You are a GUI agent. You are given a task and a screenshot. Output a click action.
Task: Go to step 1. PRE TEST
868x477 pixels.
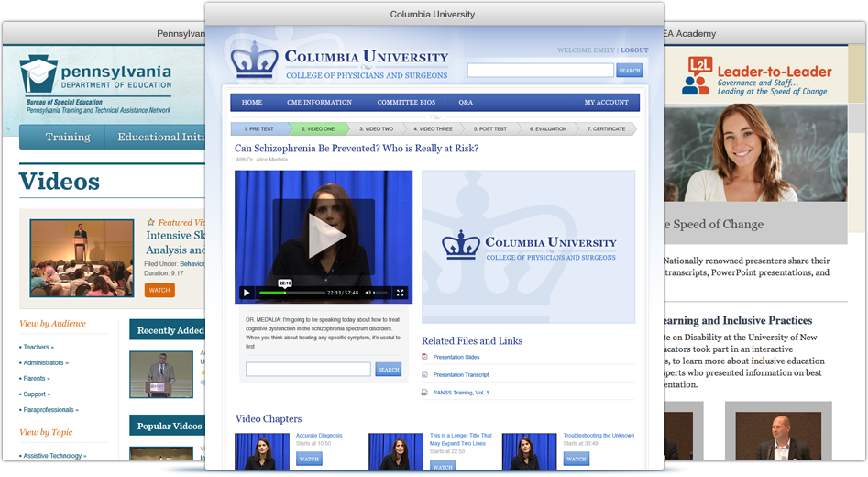259,129
